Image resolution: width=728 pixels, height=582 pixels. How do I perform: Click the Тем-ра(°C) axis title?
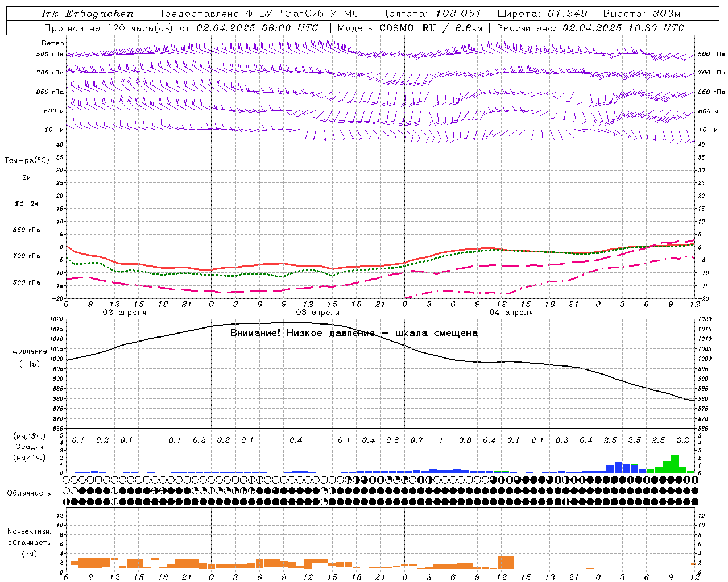(27, 161)
